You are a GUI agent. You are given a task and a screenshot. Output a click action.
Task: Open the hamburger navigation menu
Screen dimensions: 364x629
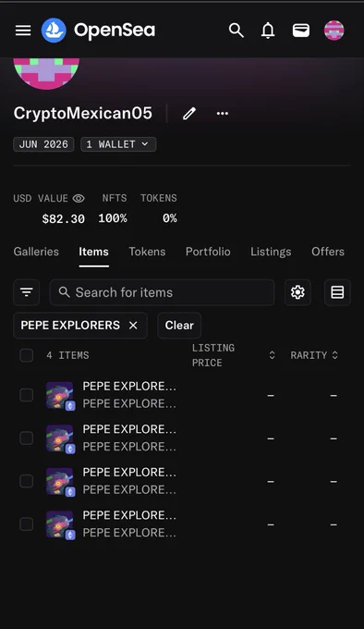coord(23,31)
